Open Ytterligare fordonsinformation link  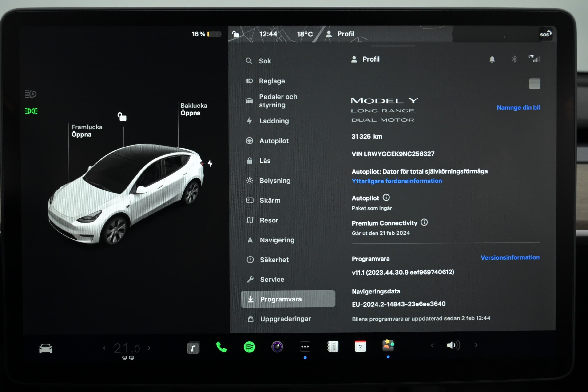click(x=397, y=181)
